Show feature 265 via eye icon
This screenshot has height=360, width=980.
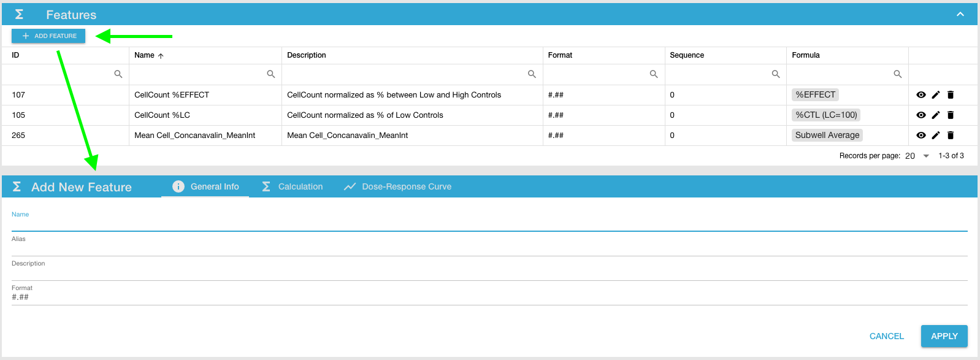coord(921,136)
